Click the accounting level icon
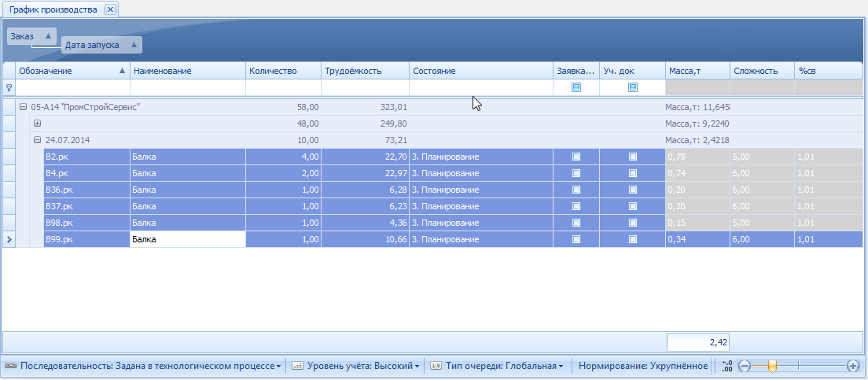The height and width of the screenshot is (380, 868). [298, 366]
